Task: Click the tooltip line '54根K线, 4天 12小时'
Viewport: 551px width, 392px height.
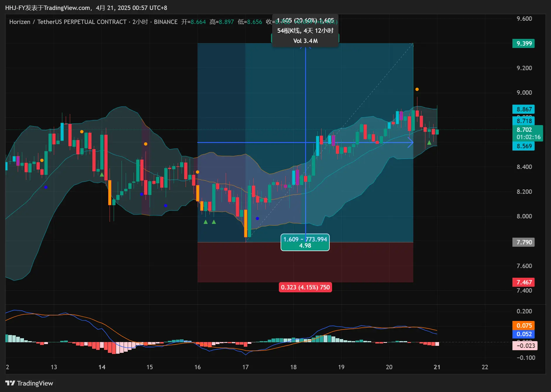Action: [305, 31]
